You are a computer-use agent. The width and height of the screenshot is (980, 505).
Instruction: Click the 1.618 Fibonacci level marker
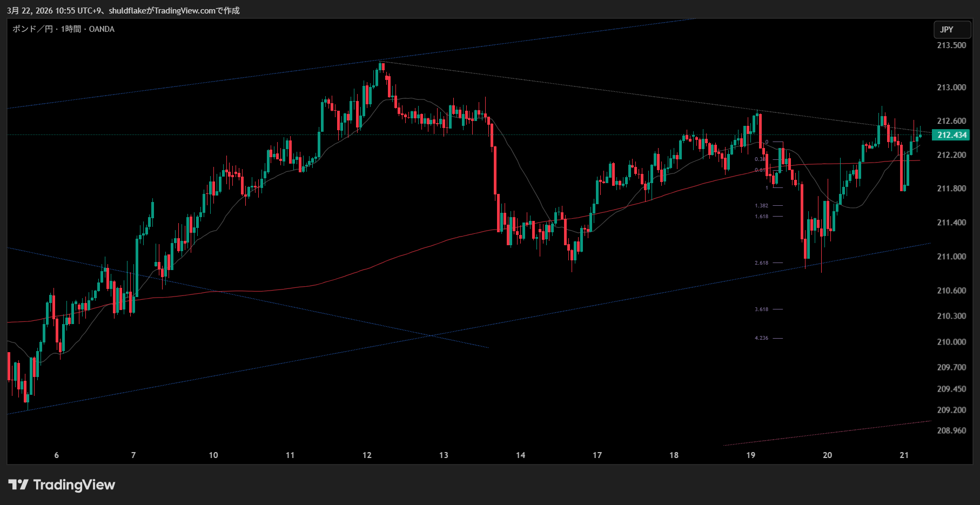tap(761, 217)
